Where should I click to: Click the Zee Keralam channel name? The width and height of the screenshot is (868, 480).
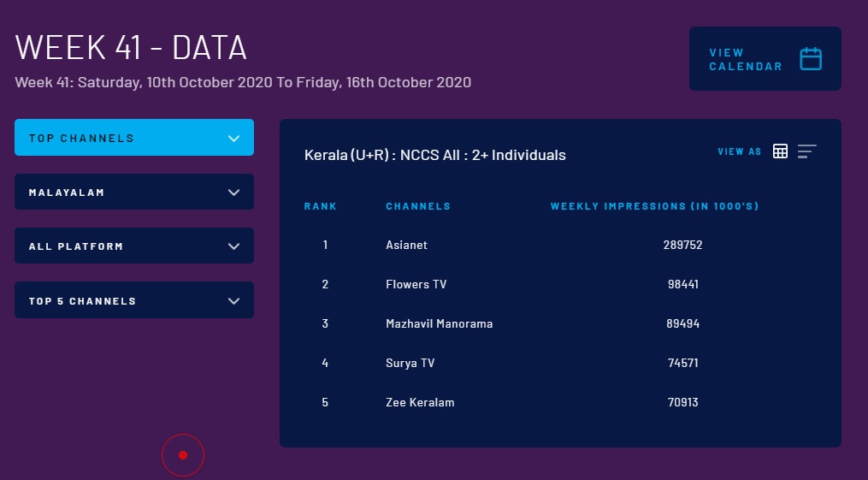coord(420,402)
